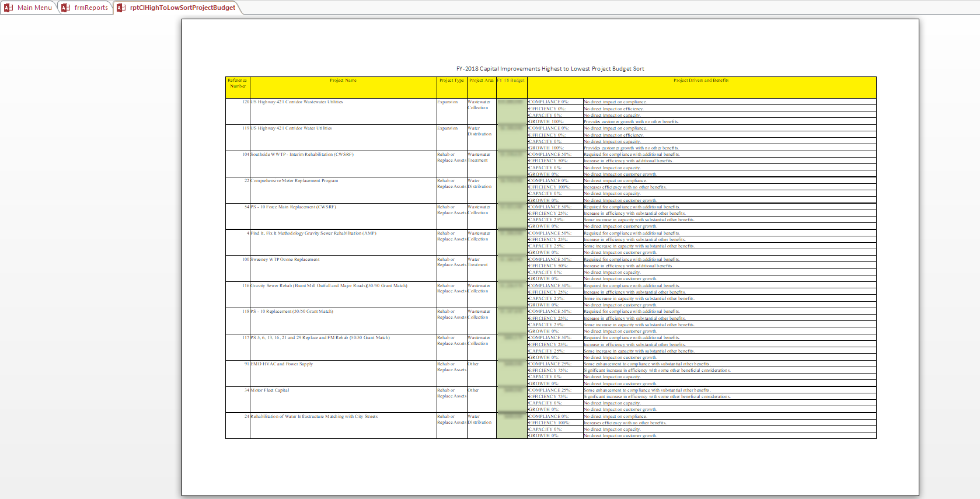Click reference number 116

246,286
